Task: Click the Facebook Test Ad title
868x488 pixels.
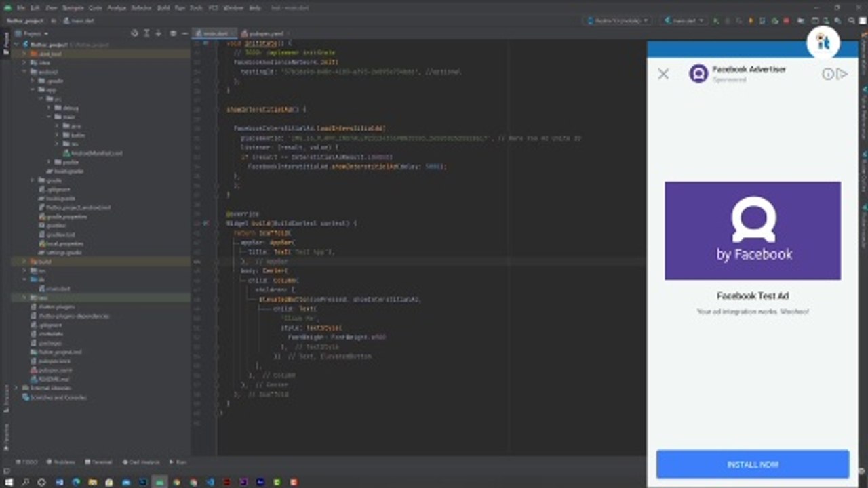Action: [753, 296]
